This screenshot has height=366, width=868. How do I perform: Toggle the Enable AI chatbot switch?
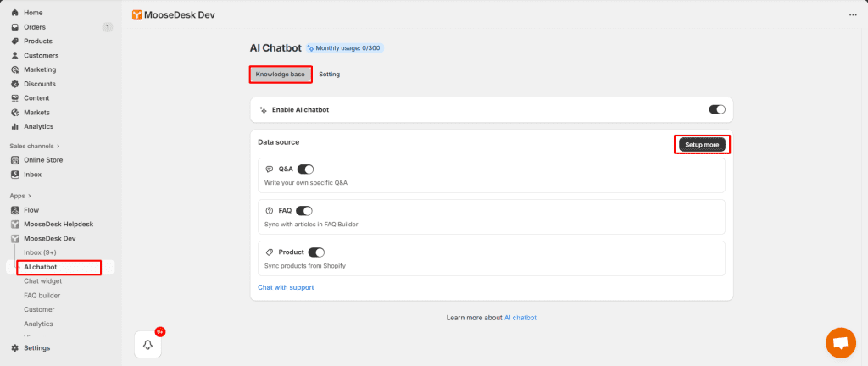pyautogui.click(x=717, y=109)
